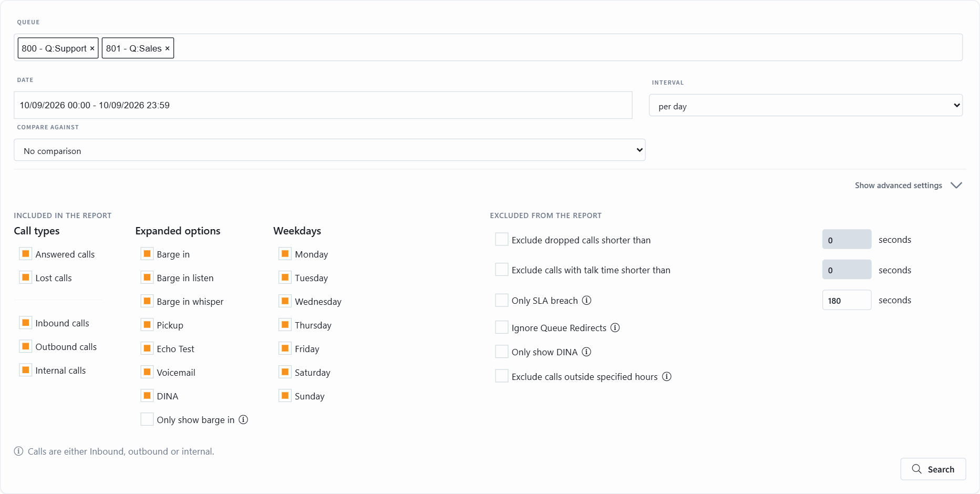Viewport: 980px width, 494px height.
Task: Uncheck the Answered calls checkbox
Action: [x=25, y=254]
